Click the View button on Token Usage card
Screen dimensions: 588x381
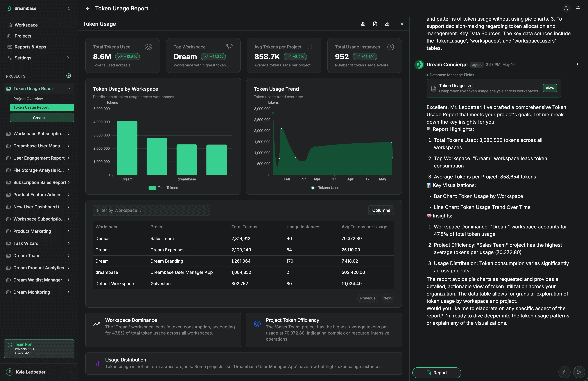[x=550, y=88]
